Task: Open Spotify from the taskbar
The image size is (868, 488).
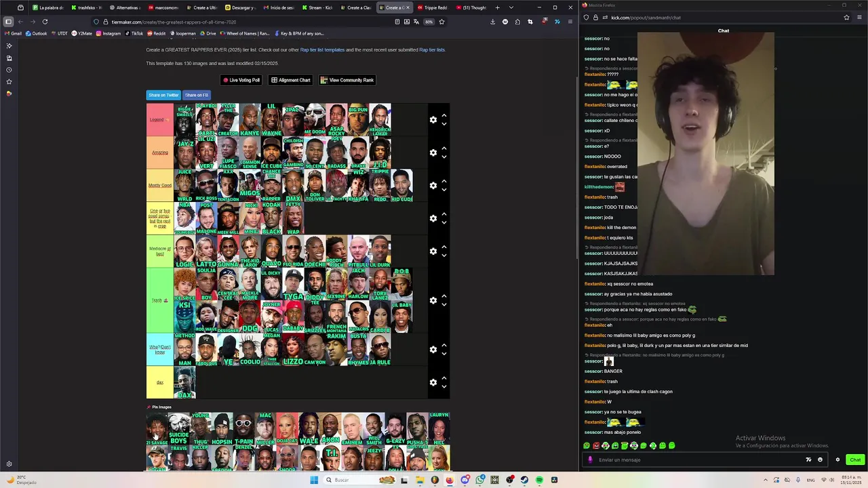Action: pos(539,480)
